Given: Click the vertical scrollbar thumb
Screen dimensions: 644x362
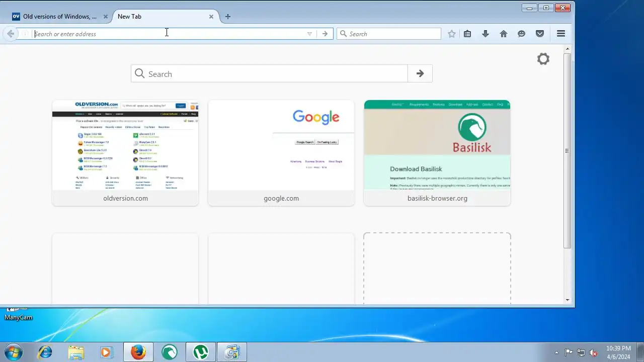Looking at the screenshot, I should tap(568, 150).
